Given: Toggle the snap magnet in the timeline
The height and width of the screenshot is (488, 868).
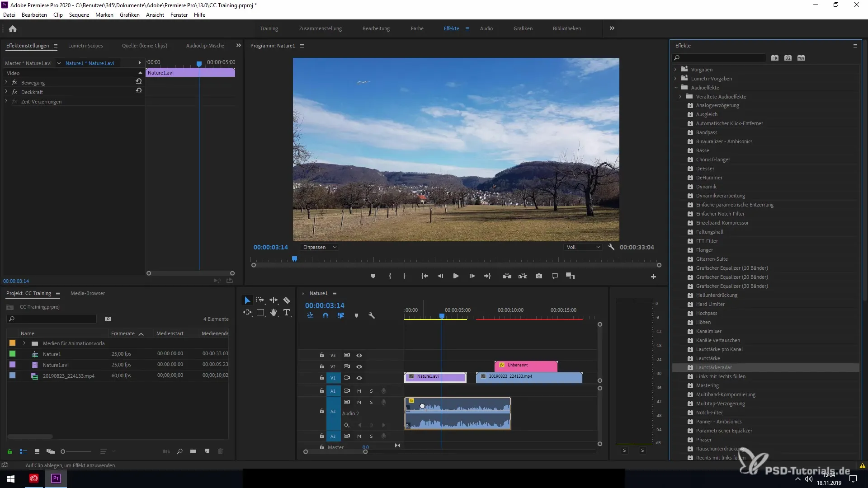Looking at the screenshot, I should [325, 316].
